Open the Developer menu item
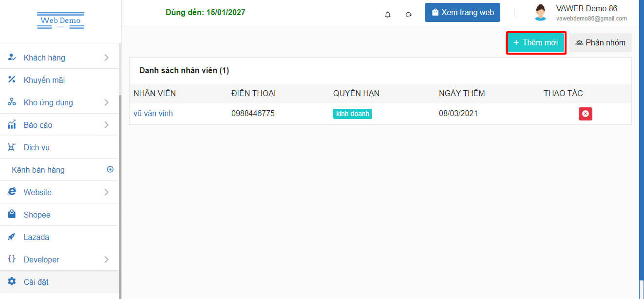Image resolution: width=644 pixels, height=299 pixels. (41, 259)
